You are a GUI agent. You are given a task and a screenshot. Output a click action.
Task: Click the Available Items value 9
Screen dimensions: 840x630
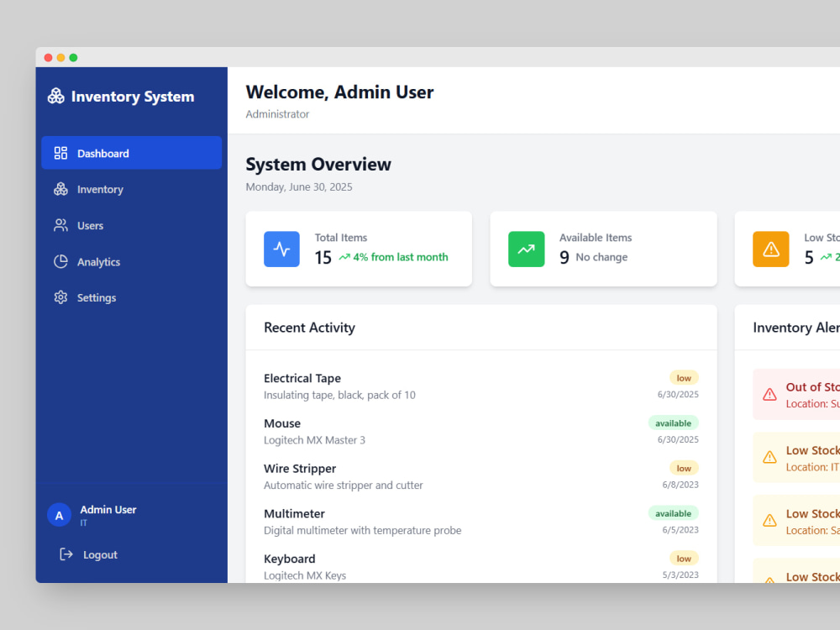click(x=564, y=258)
